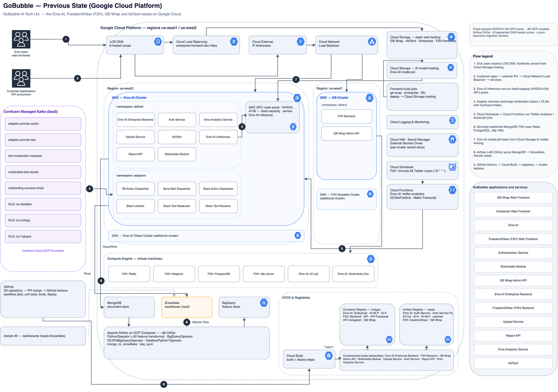The height and width of the screenshot is (392, 558).
Task: Click the LCN DNS hexagon icon
Action: [158, 42]
